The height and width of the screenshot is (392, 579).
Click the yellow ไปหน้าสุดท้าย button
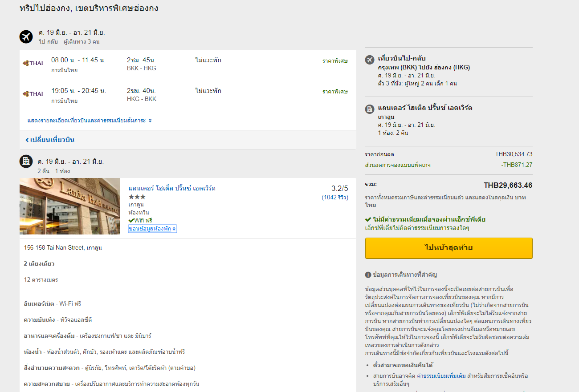click(x=449, y=248)
